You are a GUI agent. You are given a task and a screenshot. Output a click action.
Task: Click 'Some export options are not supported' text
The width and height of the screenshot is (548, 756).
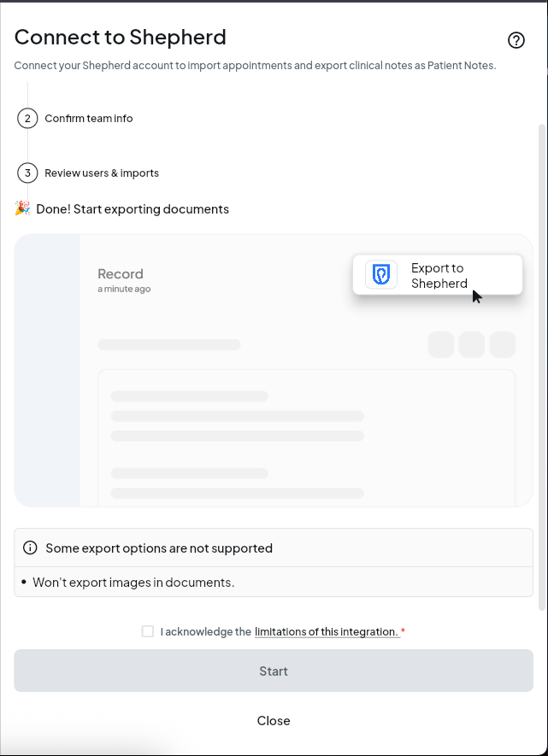(x=159, y=548)
